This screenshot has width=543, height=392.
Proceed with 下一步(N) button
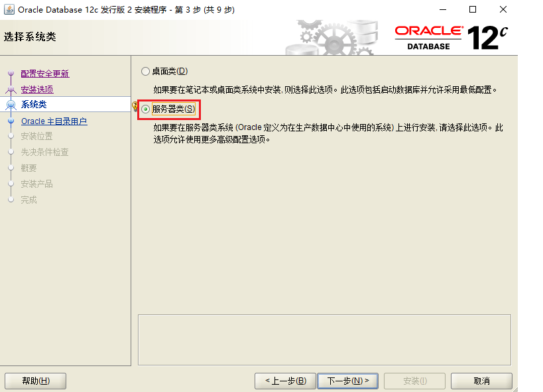pyautogui.click(x=347, y=381)
